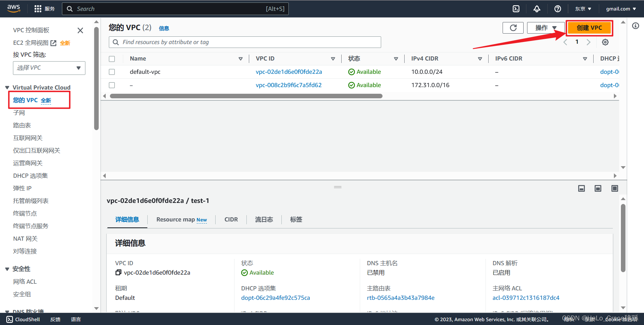Click the search magnifier in resource filter
This screenshot has width=644, height=325.
click(116, 42)
